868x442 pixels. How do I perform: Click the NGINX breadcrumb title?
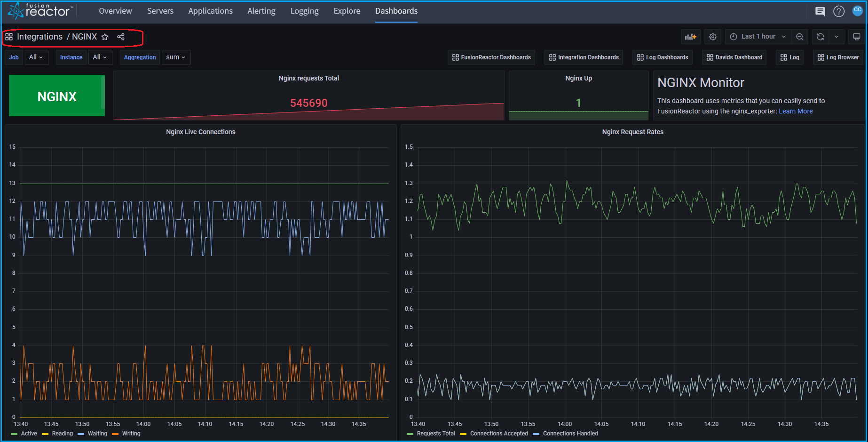[x=84, y=37]
